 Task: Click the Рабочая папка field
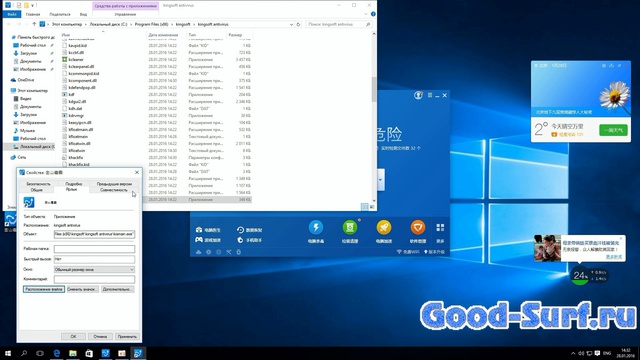pos(94,249)
